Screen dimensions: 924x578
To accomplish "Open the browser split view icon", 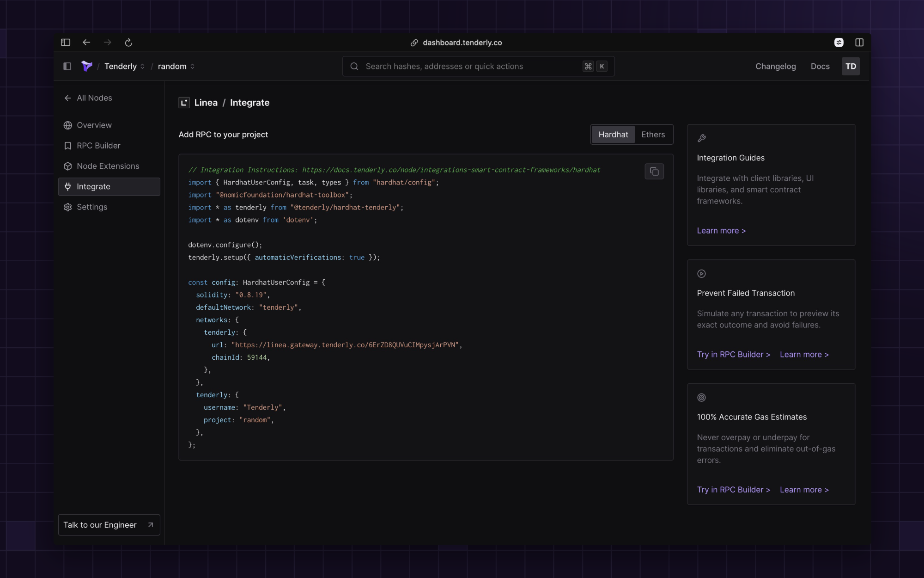I will (x=859, y=43).
